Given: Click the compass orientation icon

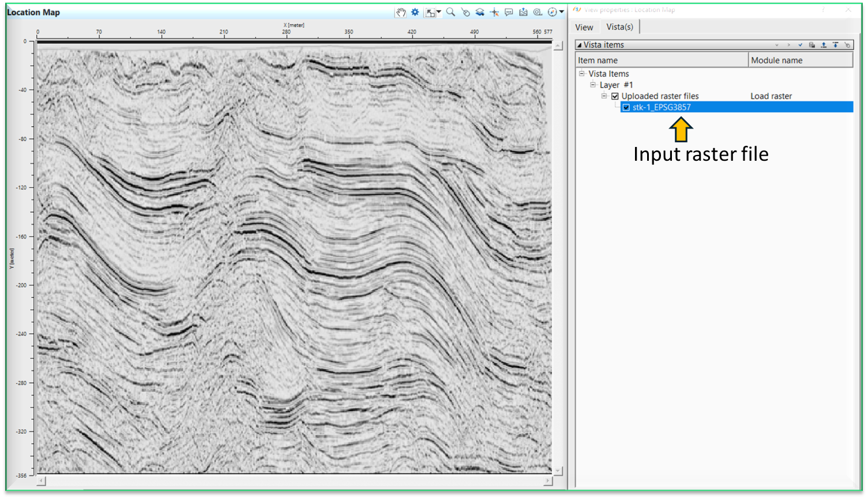Looking at the screenshot, I should [552, 12].
